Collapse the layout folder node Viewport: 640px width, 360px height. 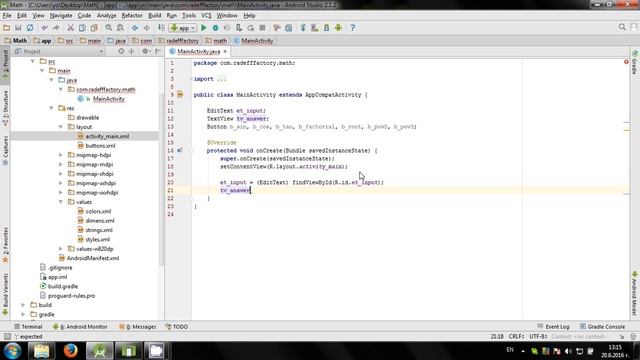tap(61, 127)
